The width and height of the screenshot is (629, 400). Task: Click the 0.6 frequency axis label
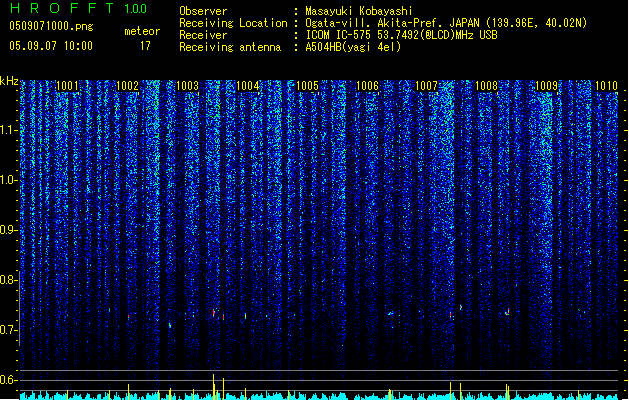(x=8, y=380)
